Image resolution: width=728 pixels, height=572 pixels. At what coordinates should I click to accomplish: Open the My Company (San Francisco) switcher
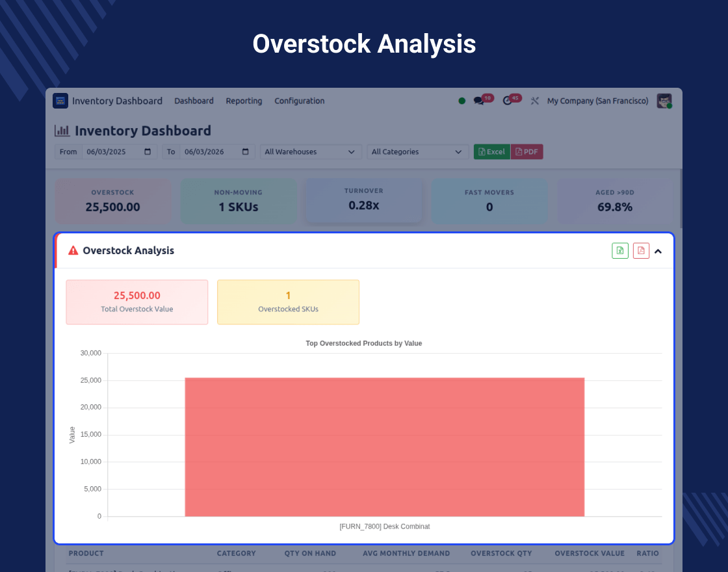pos(597,101)
